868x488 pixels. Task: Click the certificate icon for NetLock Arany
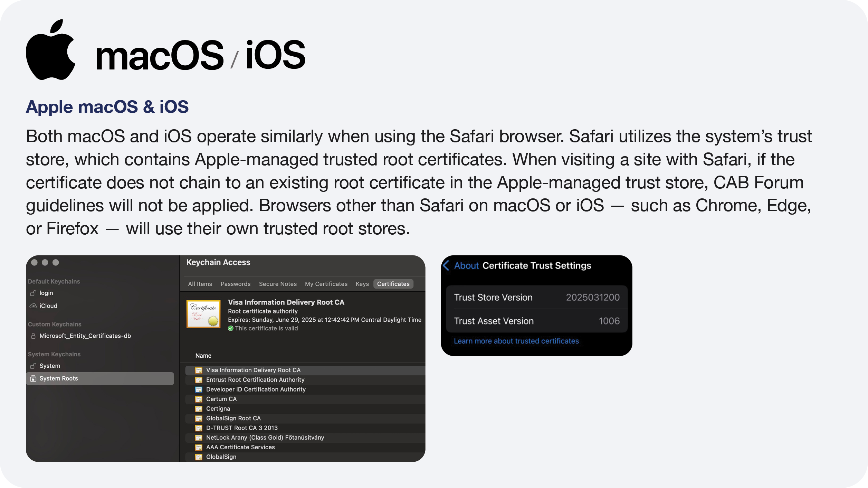click(x=199, y=438)
